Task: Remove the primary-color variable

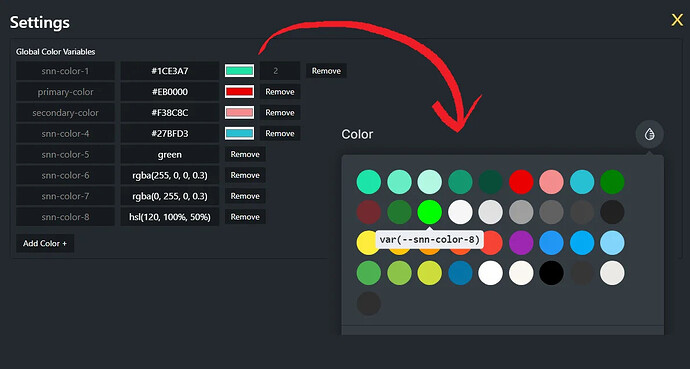Action: pos(280,92)
